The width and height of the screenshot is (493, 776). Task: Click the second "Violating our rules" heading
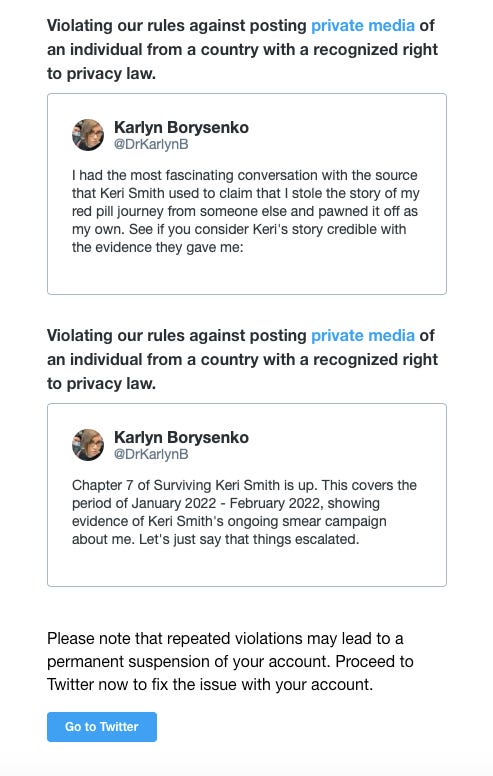pos(243,359)
